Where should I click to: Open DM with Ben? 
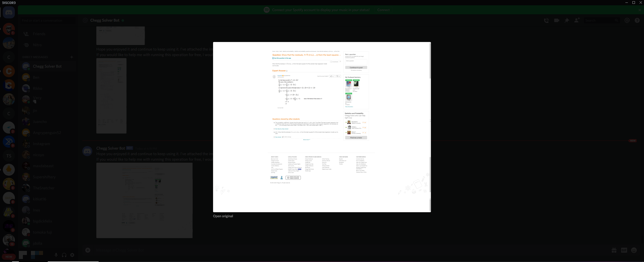coord(48,77)
